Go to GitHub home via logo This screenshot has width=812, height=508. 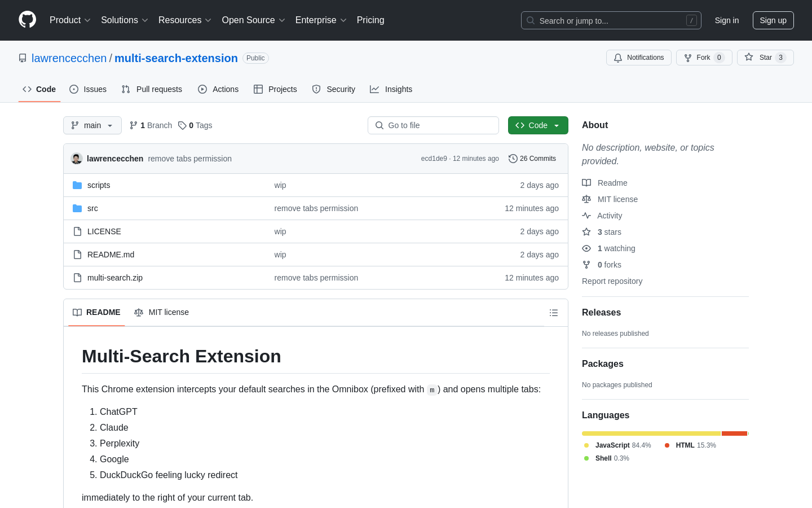tap(28, 20)
